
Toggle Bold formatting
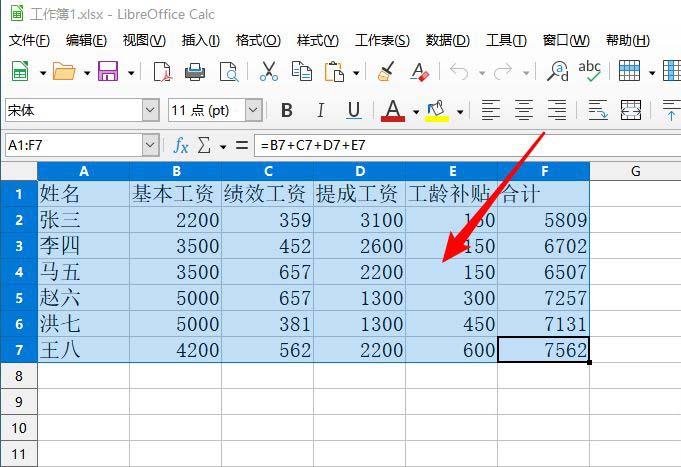[x=287, y=110]
